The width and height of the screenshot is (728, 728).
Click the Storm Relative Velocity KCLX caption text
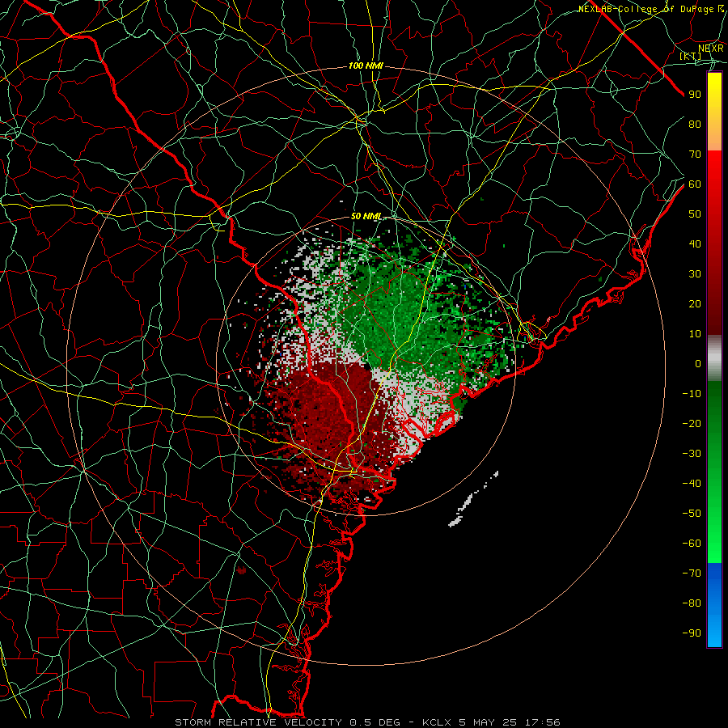pos(367,722)
